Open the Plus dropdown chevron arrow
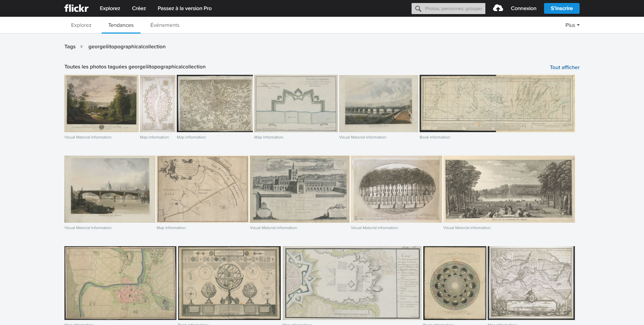Viewport: 644px width, 325px height. (578, 25)
